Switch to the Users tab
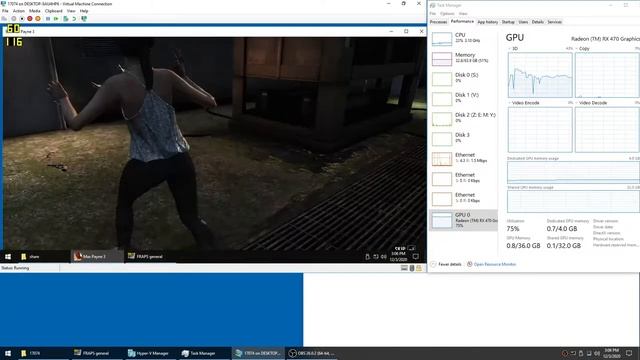This screenshot has height=360, width=640. 523,22
